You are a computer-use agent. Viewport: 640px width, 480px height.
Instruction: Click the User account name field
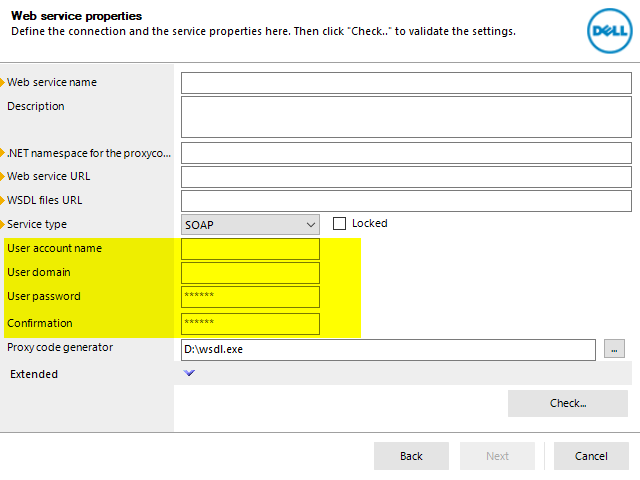(250, 249)
